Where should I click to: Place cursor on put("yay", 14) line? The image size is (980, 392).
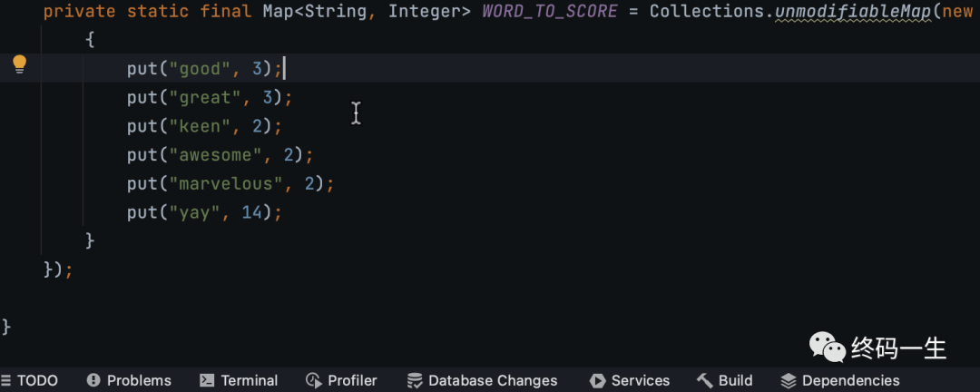pos(204,212)
